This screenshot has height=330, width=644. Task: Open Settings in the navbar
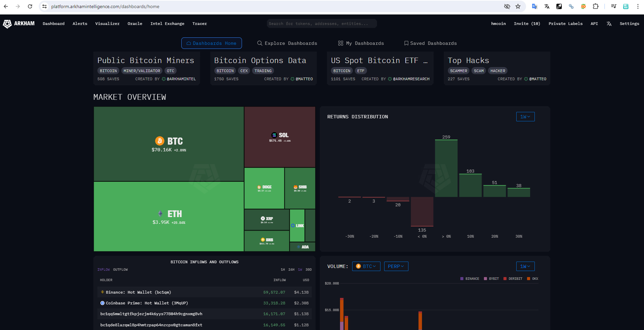pyautogui.click(x=629, y=24)
